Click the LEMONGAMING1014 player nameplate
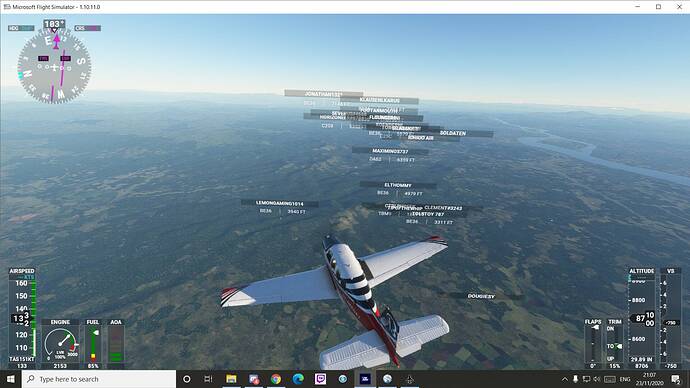Viewport: 690px width, 388px height. (279, 203)
